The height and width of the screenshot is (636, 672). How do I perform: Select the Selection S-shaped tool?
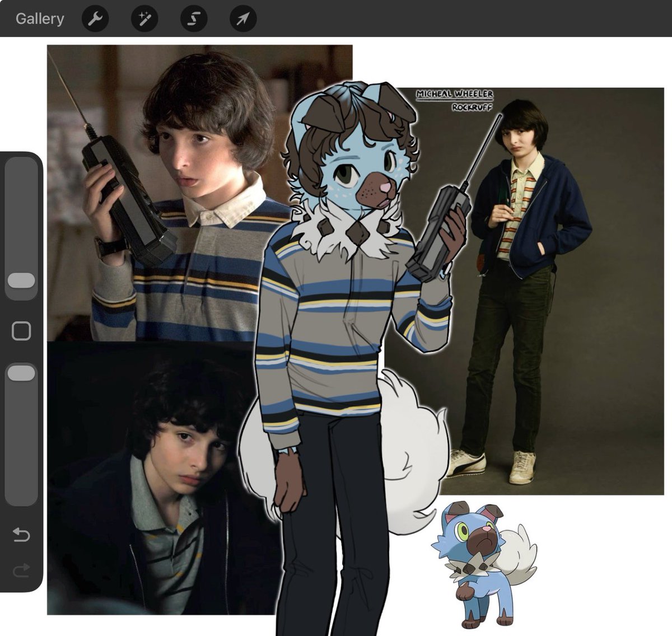coord(194,20)
